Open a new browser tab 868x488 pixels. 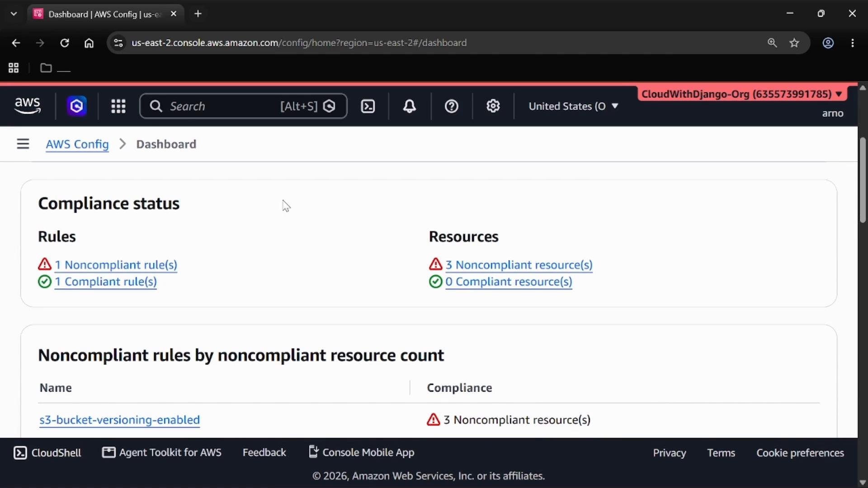[198, 14]
